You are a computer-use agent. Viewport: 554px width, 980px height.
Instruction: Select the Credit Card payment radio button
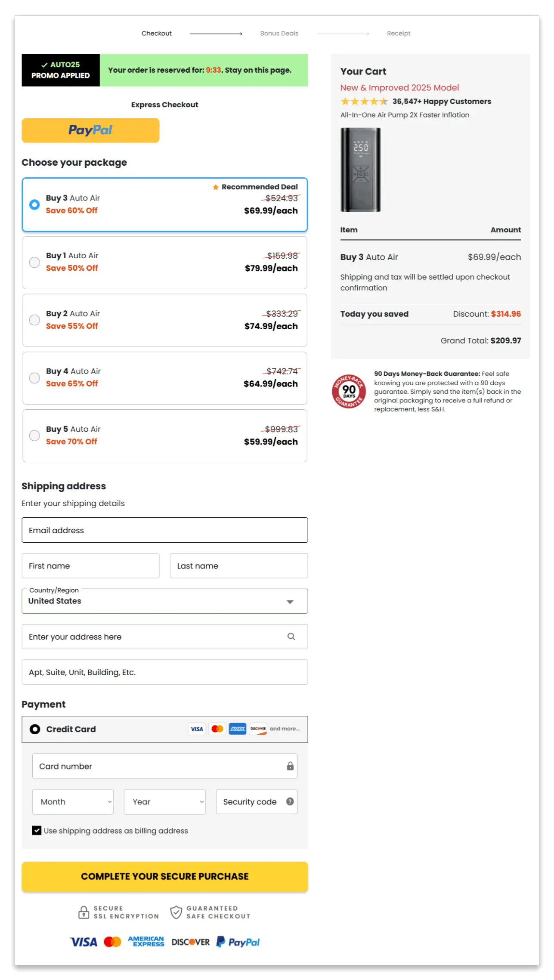coord(35,729)
